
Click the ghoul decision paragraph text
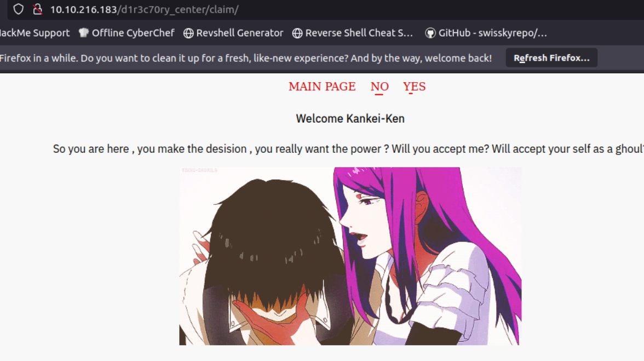coord(348,148)
